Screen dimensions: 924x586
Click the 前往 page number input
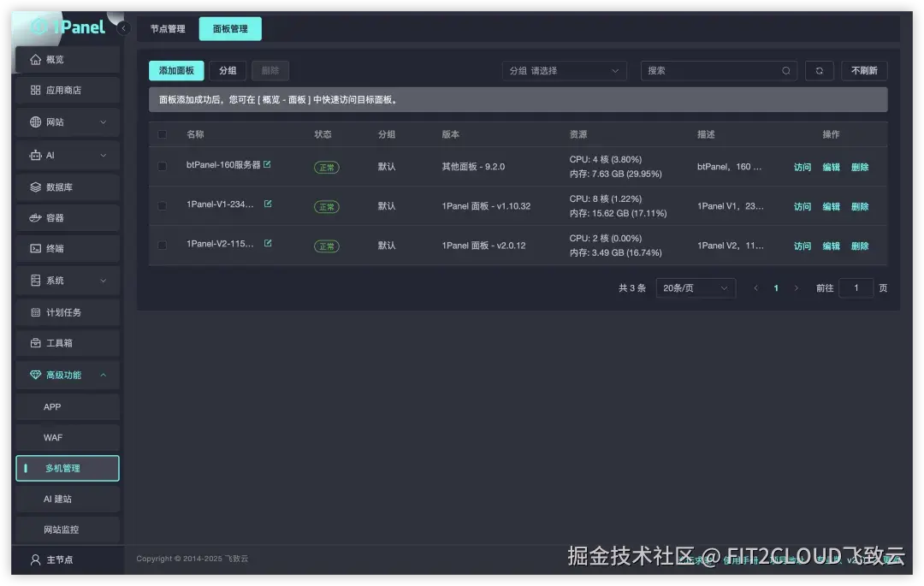856,288
